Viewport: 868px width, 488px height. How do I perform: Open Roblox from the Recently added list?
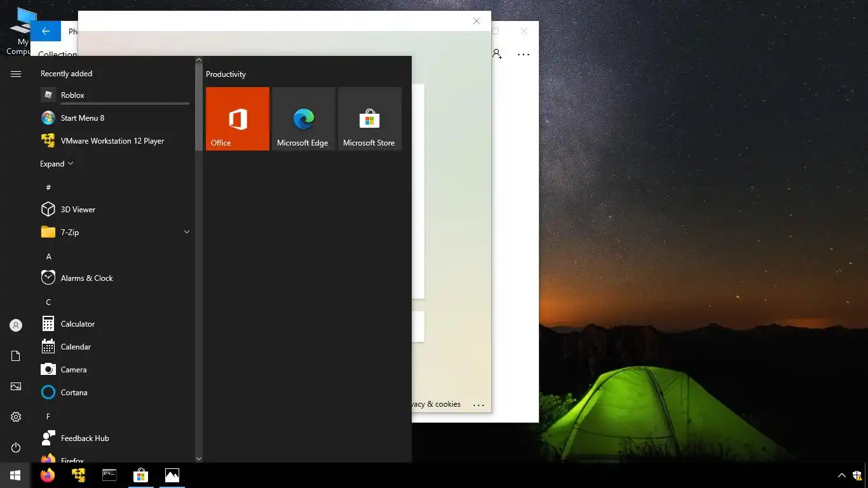point(115,95)
